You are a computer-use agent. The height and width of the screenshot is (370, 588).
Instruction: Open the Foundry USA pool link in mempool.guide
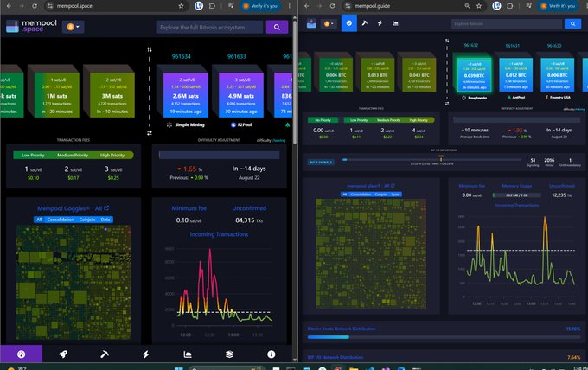click(558, 98)
